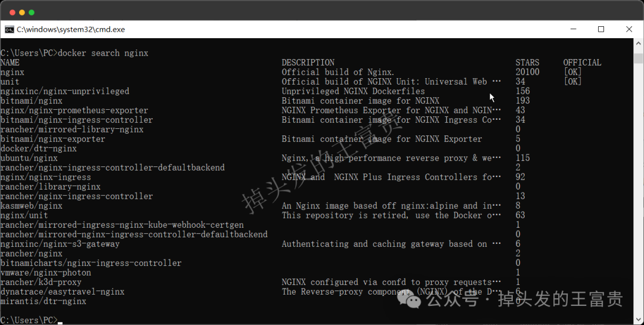Click 'dynatrace/easytravel-nginx' entry
Image resolution: width=644 pixels, height=325 pixels.
click(x=63, y=292)
